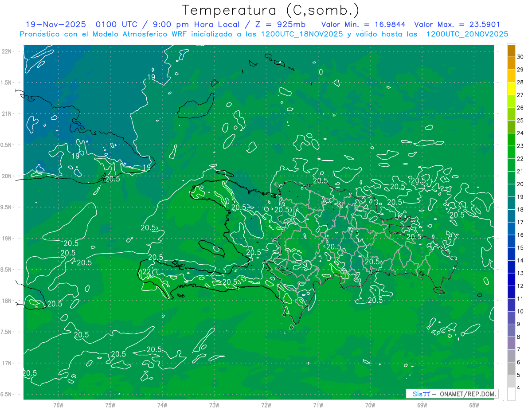Pick the blue swatch between 15 and 16
Image resolution: width=532 pixels, height=411 pixels.
coord(512,241)
